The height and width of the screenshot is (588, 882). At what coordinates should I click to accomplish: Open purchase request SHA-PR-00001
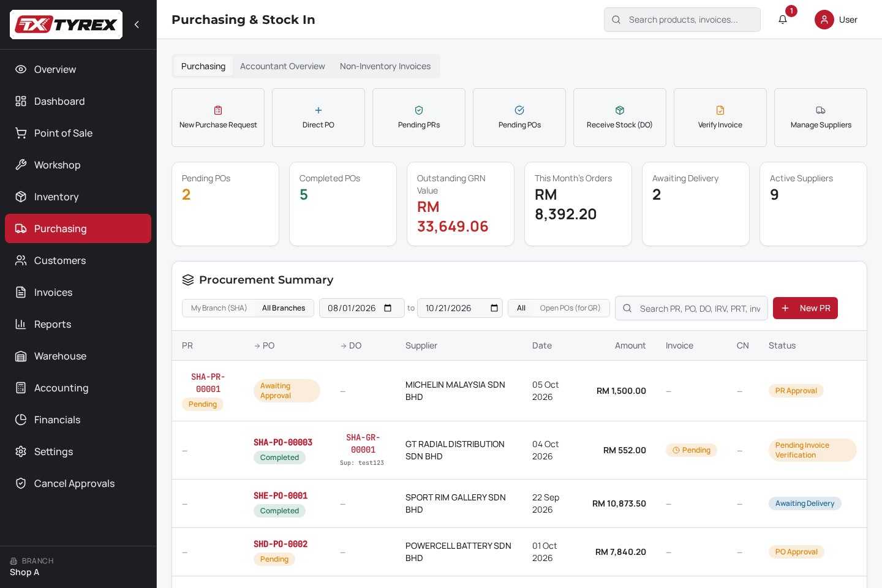(208, 383)
